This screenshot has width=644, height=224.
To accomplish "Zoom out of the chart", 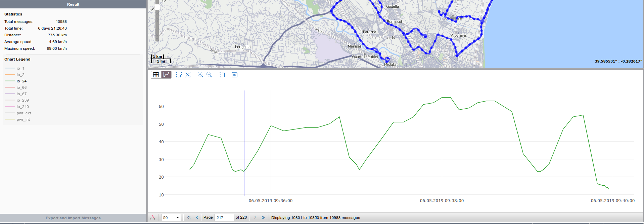I will [209, 75].
